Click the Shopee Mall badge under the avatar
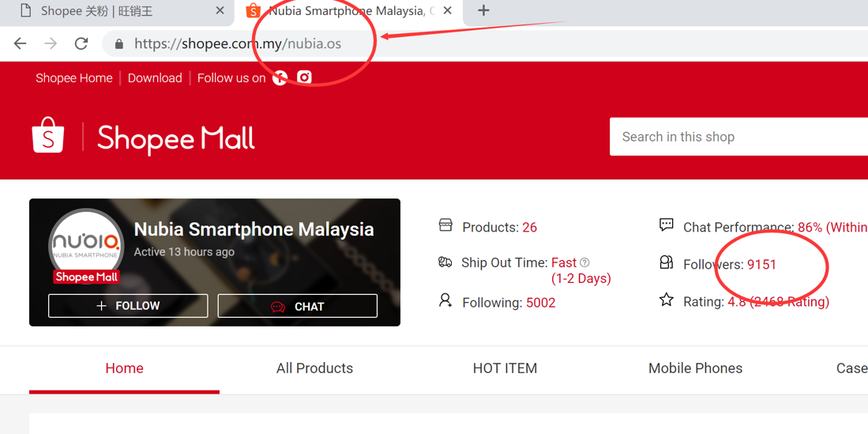This screenshot has height=434, width=868. click(x=86, y=277)
